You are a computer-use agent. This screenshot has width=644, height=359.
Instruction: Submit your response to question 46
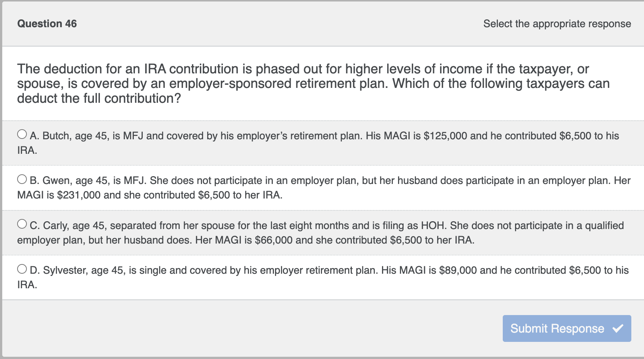(566, 328)
